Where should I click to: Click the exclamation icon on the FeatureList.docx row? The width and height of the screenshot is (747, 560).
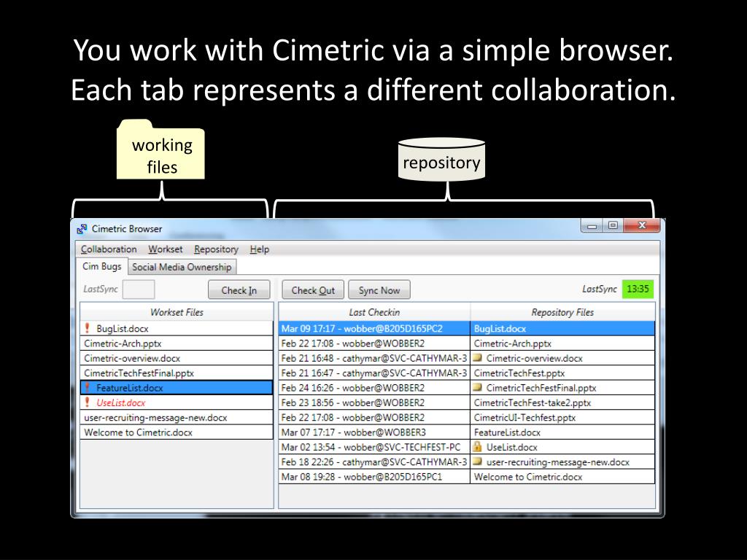pyautogui.click(x=88, y=388)
